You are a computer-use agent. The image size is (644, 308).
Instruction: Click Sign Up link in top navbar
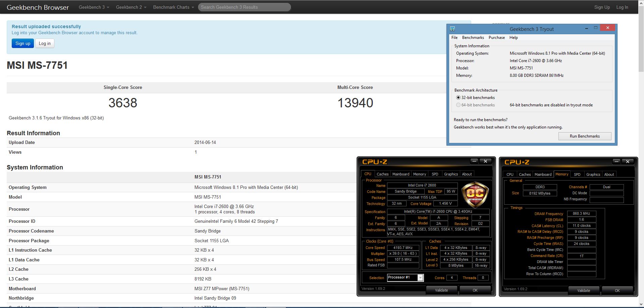(602, 7)
